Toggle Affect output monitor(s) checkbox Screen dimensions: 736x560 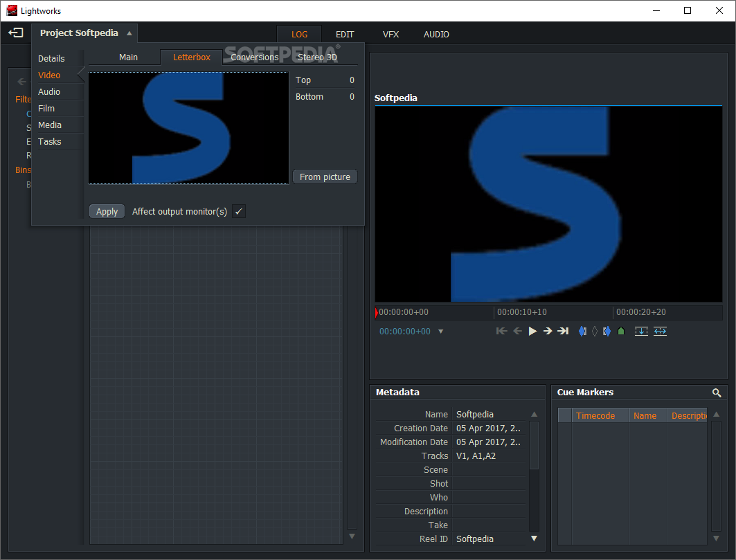coord(238,211)
